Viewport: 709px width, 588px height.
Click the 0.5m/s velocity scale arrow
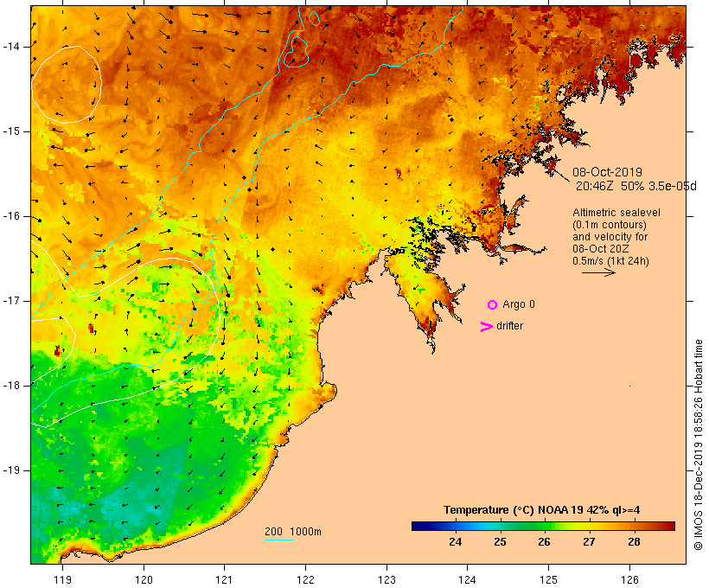click(x=598, y=272)
